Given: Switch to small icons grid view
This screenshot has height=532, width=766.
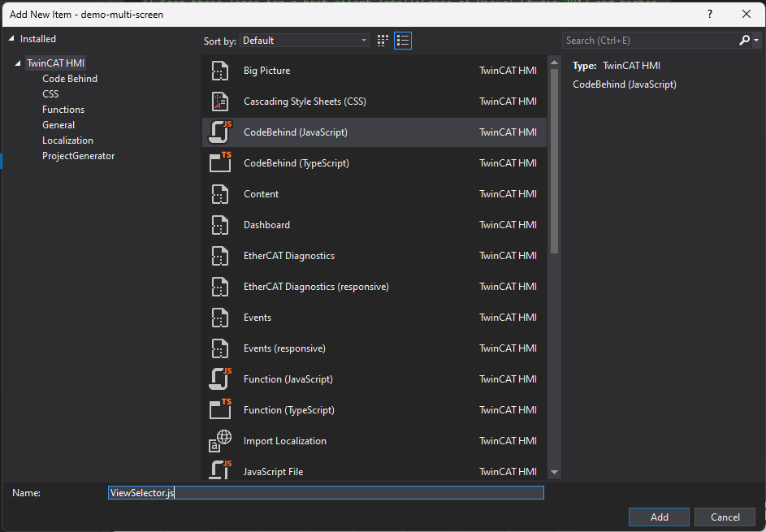Looking at the screenshot, I should point(383,41).
